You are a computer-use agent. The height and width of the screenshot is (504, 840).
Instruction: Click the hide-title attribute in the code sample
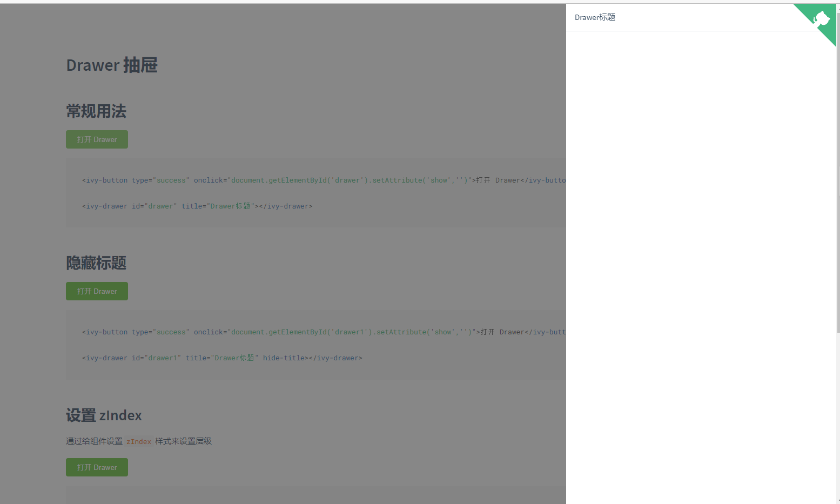pyautogui.click(x=284, y=358)
